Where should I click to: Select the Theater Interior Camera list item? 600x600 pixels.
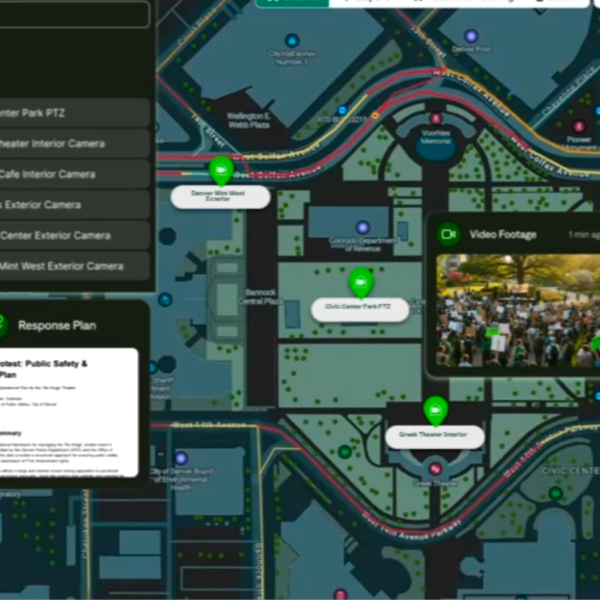point(73,143)
